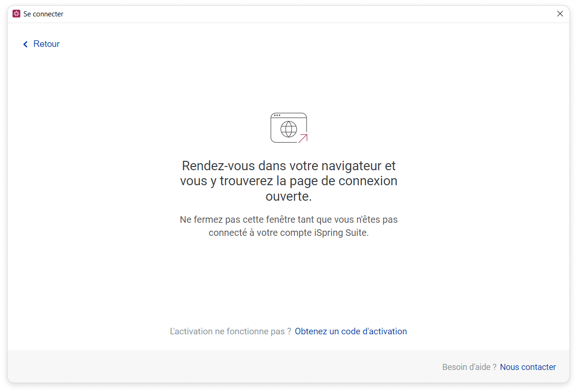Screen dimensions: 577x392
Task: Click the iSpring logo in title bar
Action: pyautogui.click(x=16, y=14)
